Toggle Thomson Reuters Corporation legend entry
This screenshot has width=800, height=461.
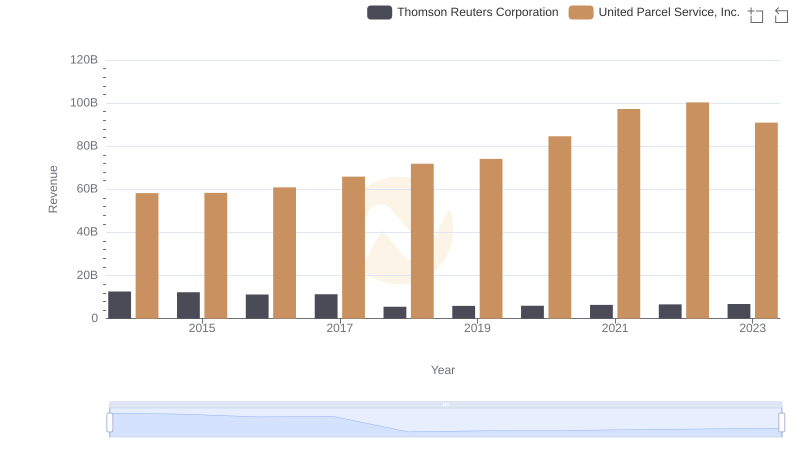tap(463, 12)
